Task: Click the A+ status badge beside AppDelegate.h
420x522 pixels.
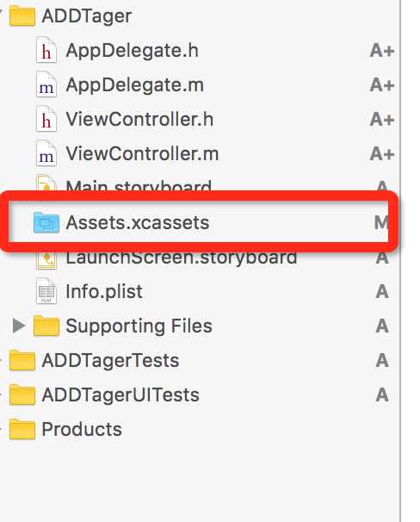Action: 382,51
